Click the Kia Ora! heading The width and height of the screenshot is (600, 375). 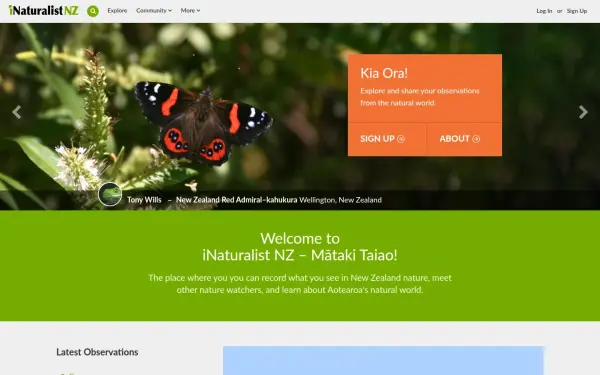coord(384,73)
